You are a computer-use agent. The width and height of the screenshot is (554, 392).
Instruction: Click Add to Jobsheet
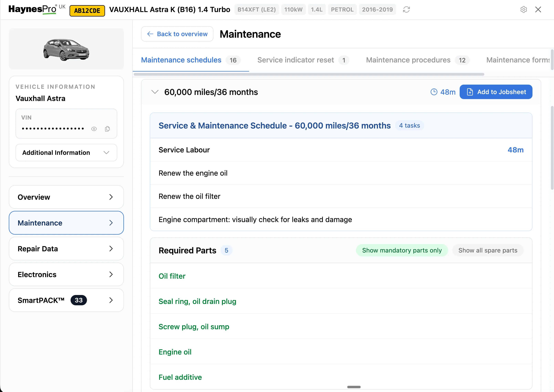pos(496,92)
